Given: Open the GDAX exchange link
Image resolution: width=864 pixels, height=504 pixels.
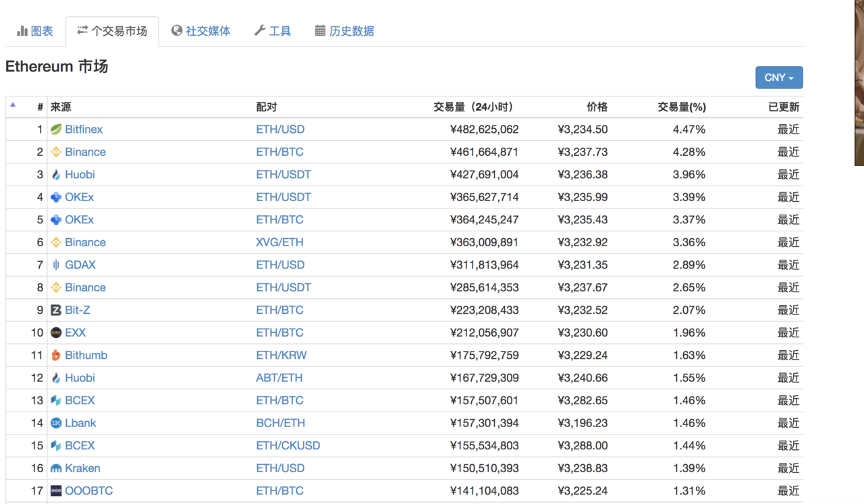Looking at the screenshot, I should (80, 265).
